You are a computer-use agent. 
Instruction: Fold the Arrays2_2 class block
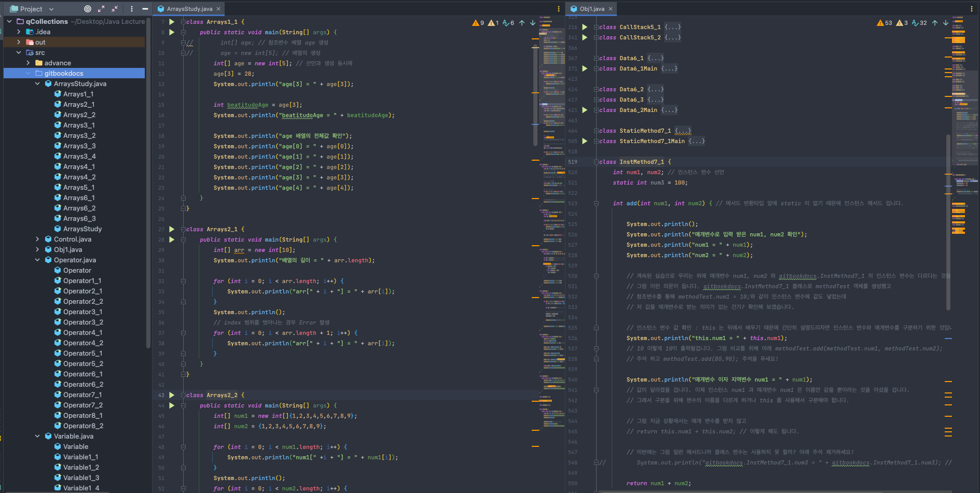[x=183, y=395]
